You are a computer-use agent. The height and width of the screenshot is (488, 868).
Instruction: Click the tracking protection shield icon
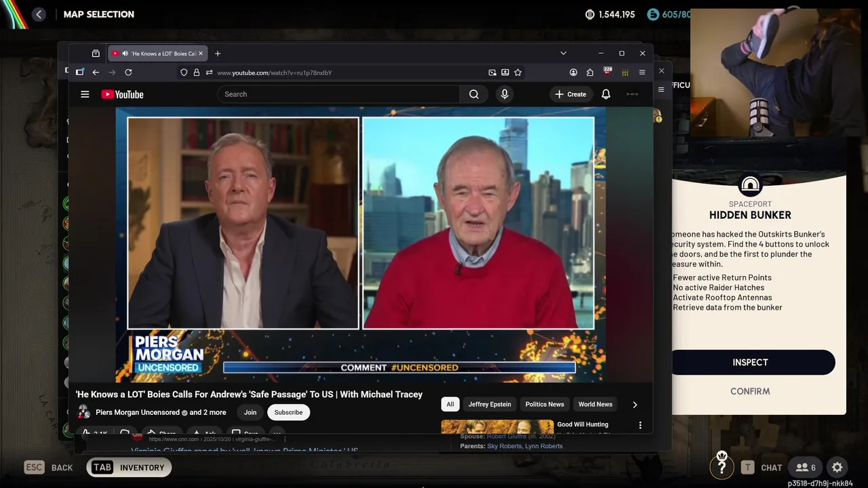(x=184, y=73)
